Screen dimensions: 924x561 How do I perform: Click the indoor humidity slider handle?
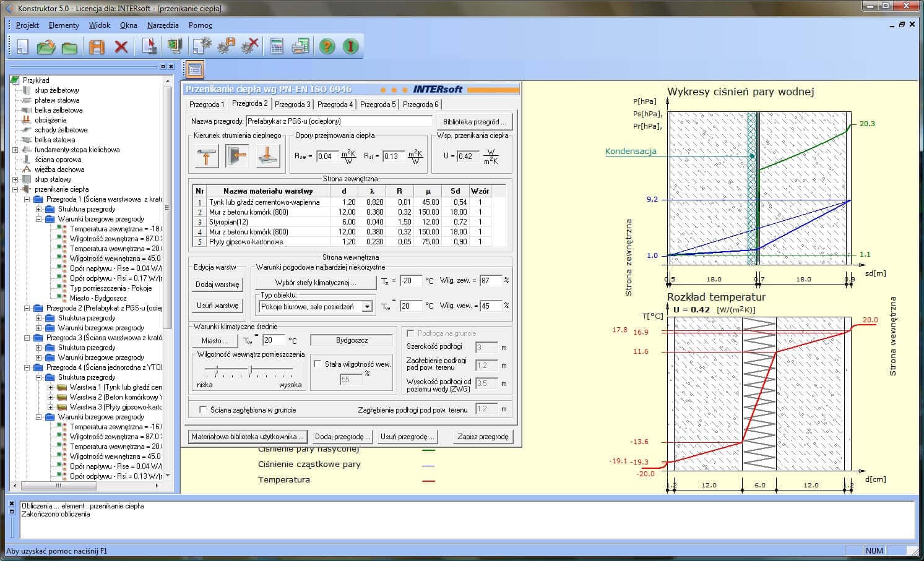pyautogui.click(x=250, y=370)
